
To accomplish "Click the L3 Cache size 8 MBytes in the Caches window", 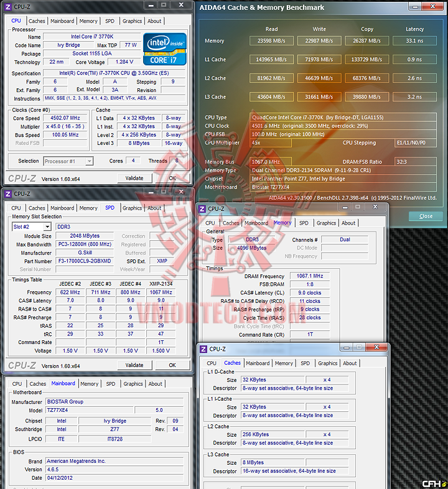I will (x=273, y=462).
